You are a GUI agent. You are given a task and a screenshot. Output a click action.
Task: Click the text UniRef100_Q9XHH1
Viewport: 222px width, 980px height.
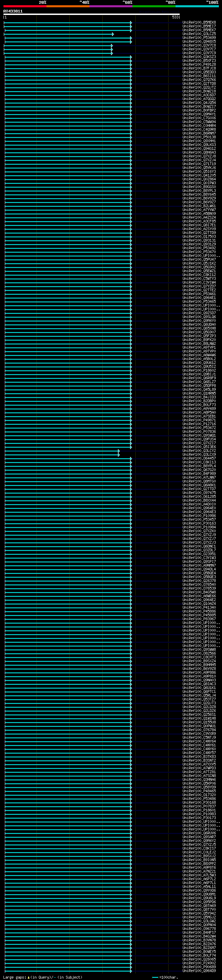pyautogui.click(x=199, y=141)
